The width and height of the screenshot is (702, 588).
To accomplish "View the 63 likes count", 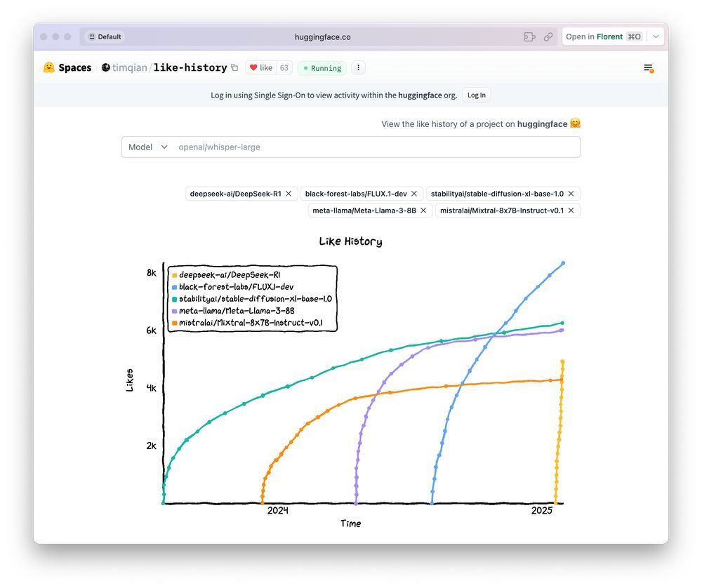I will tap(284, 67).
